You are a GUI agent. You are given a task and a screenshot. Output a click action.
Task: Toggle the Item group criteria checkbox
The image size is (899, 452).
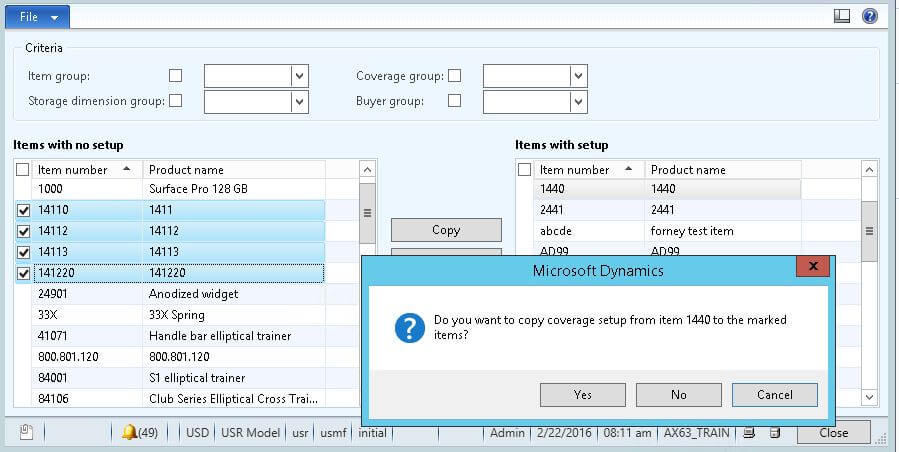(x=176, y=76)
